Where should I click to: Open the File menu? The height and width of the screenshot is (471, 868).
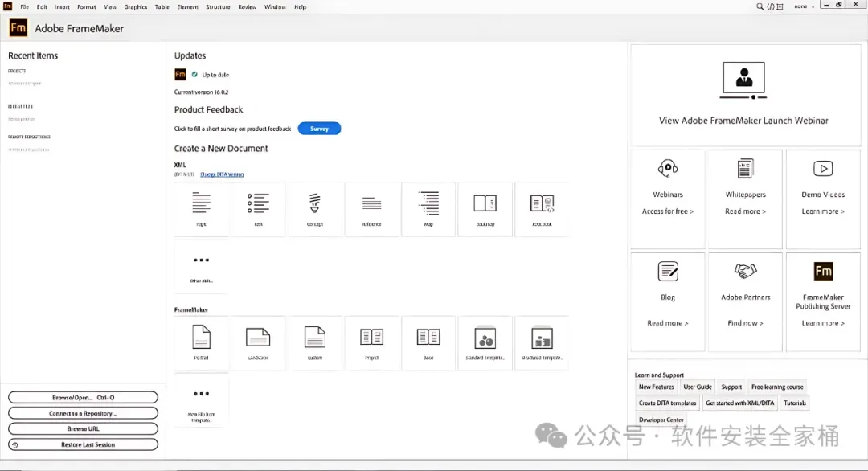25,7
